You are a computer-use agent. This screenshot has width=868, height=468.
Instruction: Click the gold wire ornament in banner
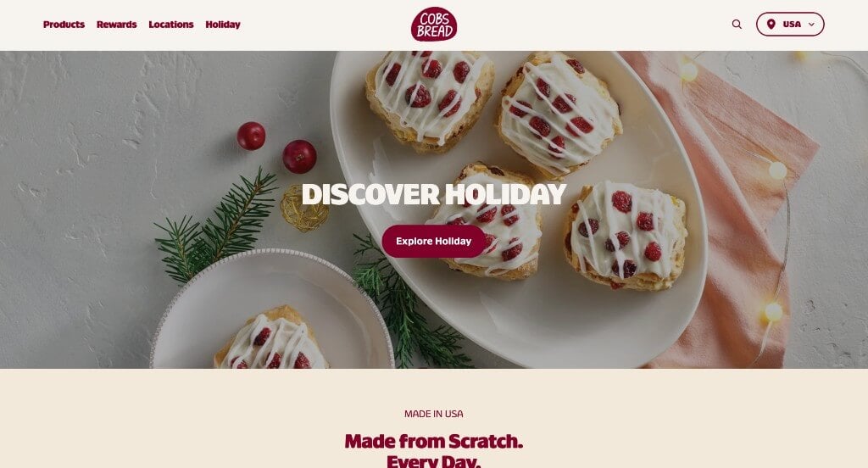(303, 209)
